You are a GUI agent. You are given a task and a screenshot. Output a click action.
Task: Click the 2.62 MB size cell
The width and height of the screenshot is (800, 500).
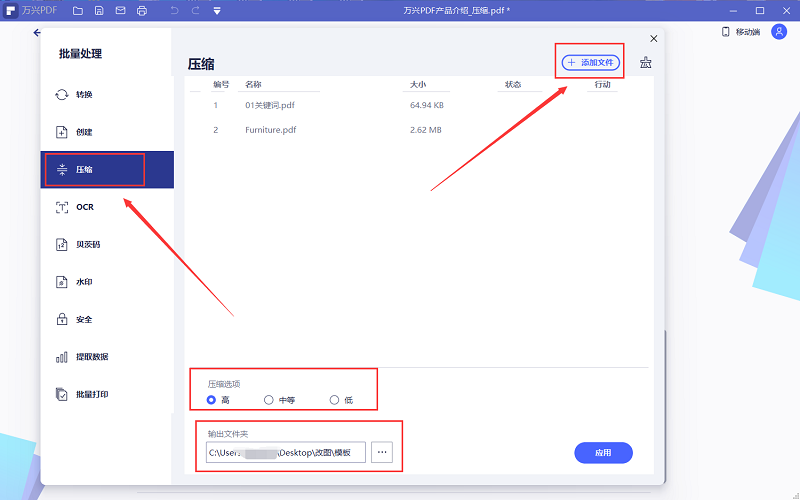[x=426, y=130]
